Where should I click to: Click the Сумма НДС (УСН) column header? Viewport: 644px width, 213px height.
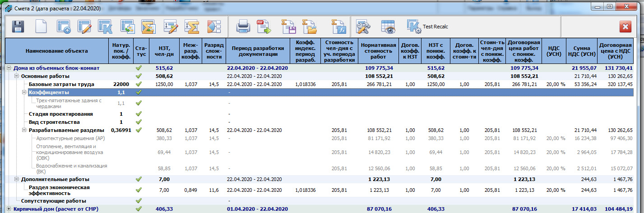click(582, 51)
